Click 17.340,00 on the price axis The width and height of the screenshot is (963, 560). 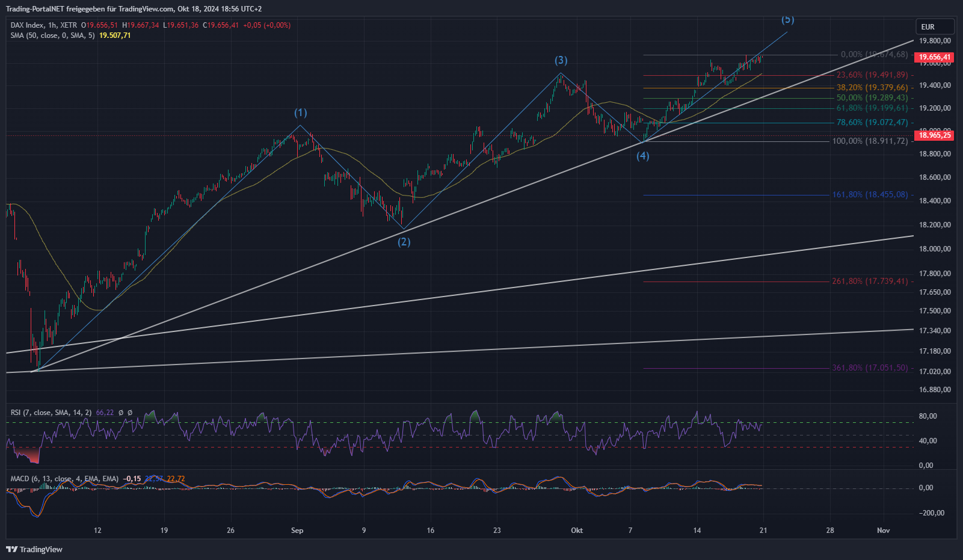click(x=935, y=331)
